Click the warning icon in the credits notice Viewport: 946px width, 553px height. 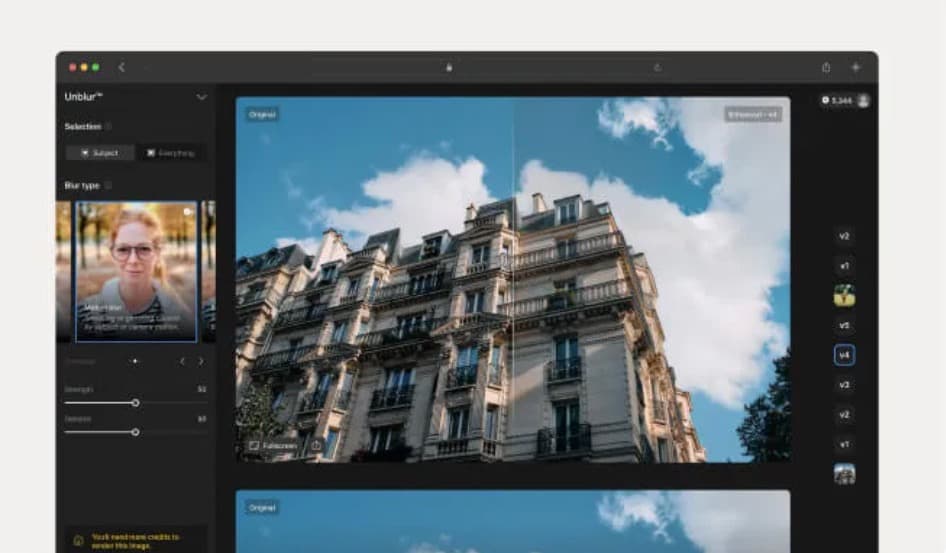(78, 541)
